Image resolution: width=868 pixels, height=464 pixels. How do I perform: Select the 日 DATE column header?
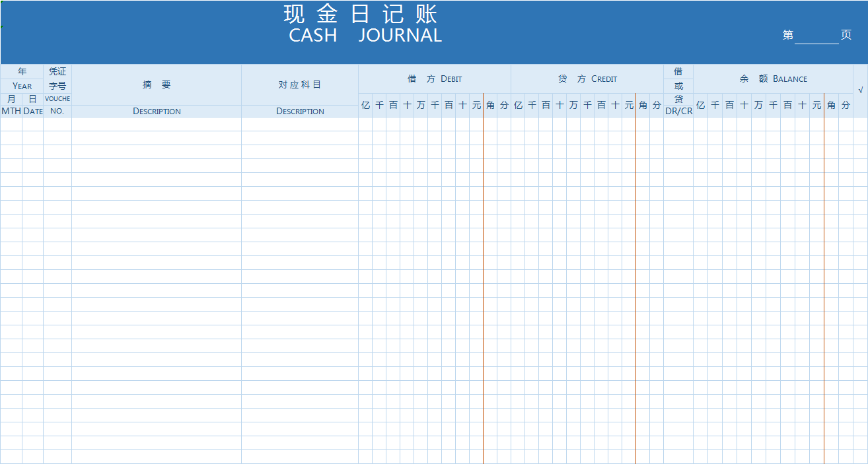[x=33, y=106]
